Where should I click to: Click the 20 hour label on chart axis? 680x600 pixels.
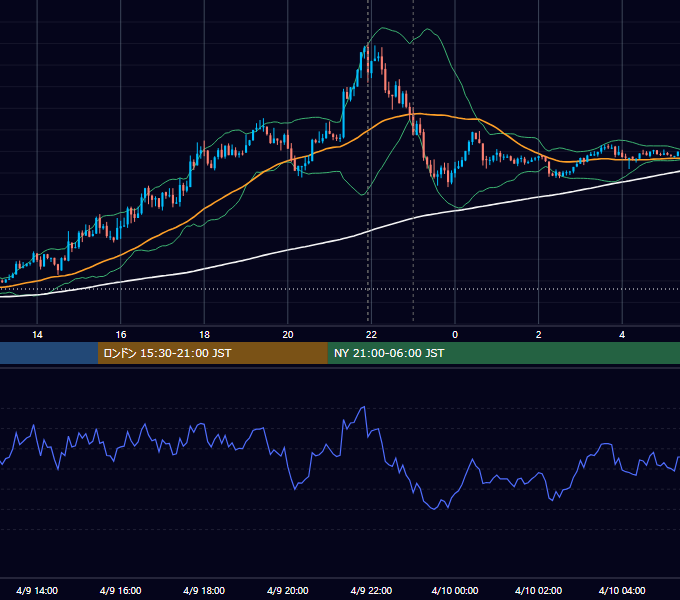[288, 335]
